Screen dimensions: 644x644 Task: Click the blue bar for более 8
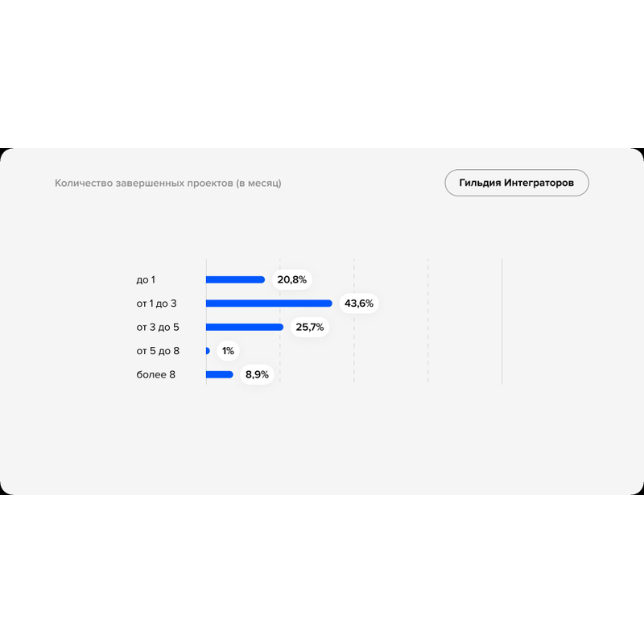[220, 374]
